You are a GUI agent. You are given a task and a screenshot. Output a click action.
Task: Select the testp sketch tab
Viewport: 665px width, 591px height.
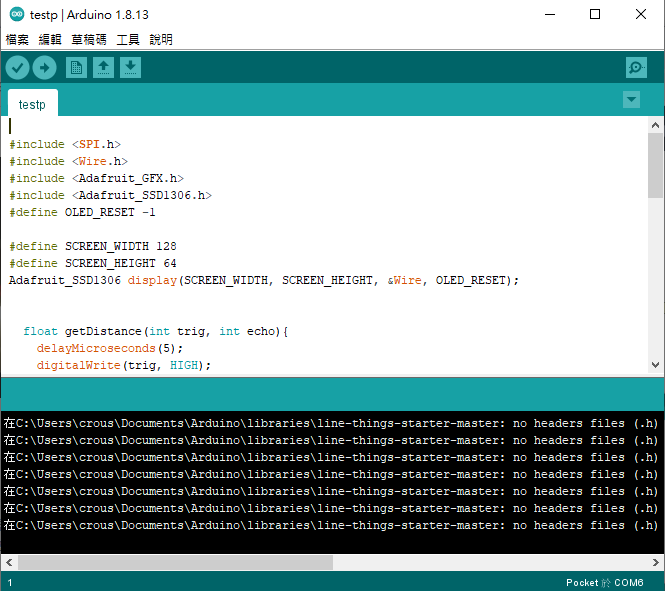point(33,103)
